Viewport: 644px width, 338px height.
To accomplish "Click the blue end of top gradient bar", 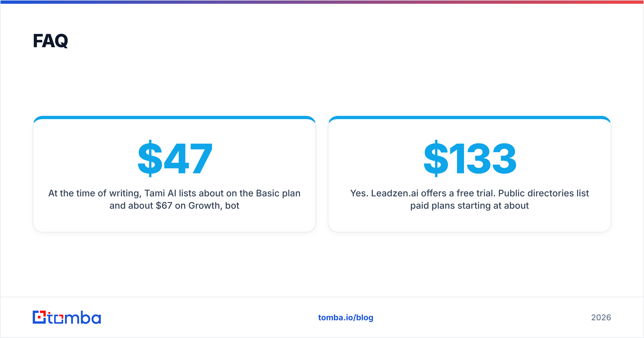I will (16, 2).
